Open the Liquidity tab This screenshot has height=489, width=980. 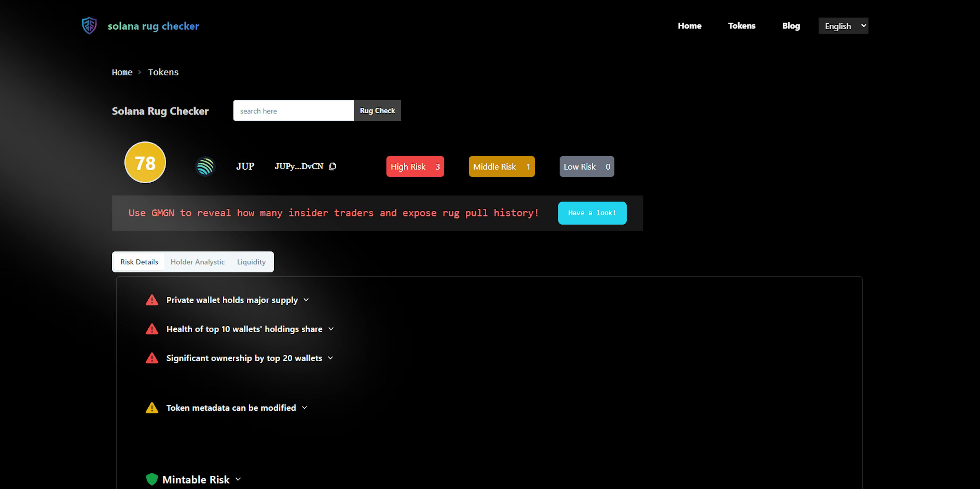coord(251,262)
